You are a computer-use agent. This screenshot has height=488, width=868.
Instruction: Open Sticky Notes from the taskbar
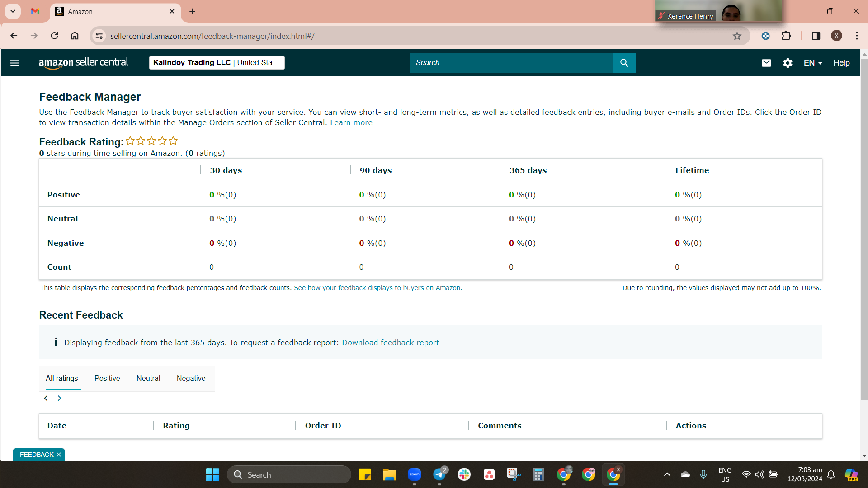(x=364, y=474)
